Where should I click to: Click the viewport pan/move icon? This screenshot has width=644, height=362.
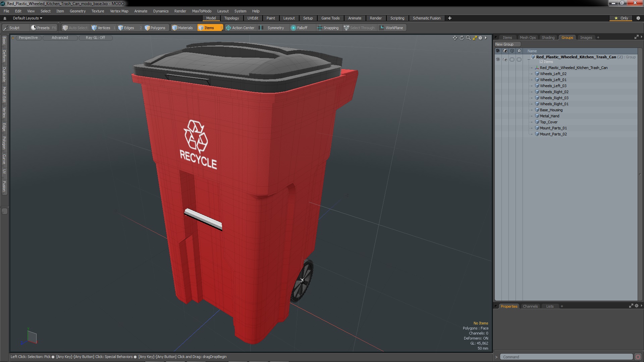coord(455,38)
